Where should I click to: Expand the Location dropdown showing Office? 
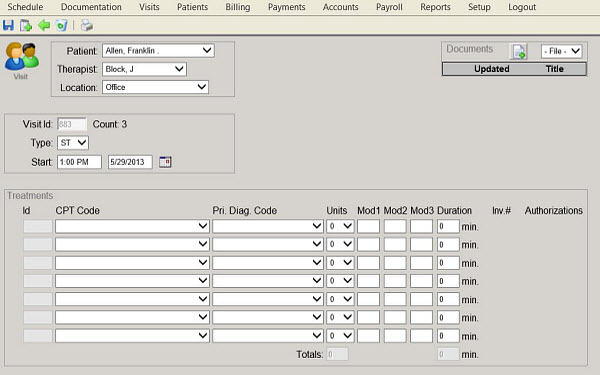[x=155, y=87]
